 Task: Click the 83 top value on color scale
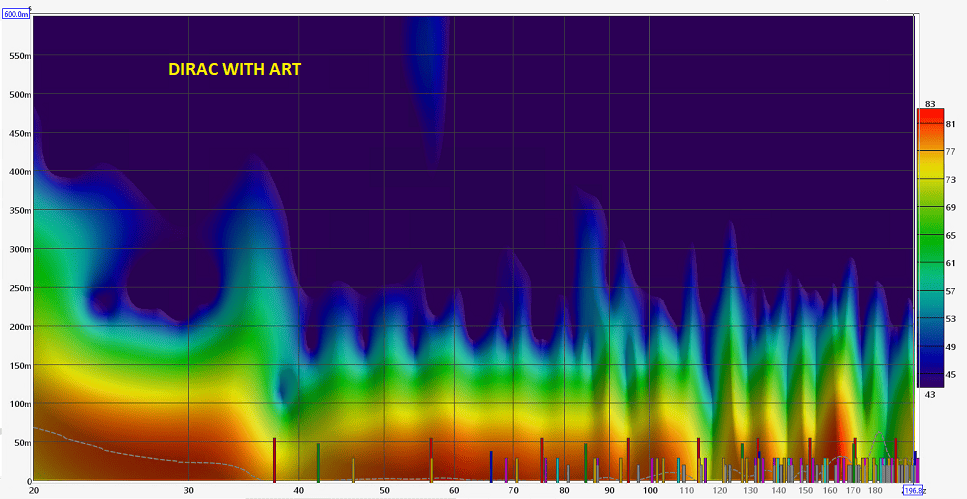pos(930,104)
